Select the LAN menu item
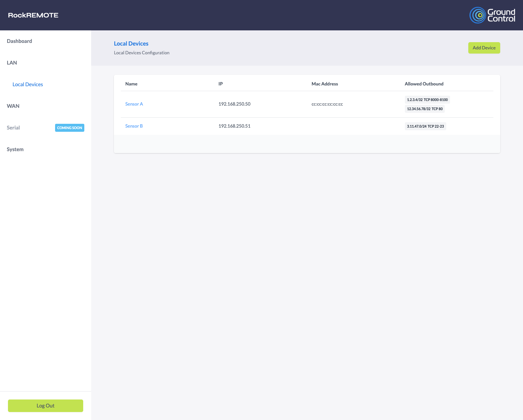The height and width of the screenshot is (420, 523). tap(12, 63)
